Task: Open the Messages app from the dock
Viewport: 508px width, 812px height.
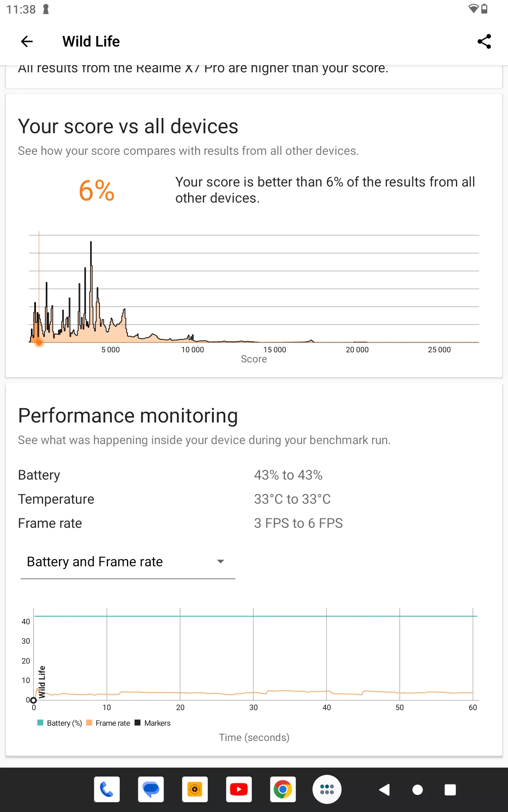Action: pos(151,789)
